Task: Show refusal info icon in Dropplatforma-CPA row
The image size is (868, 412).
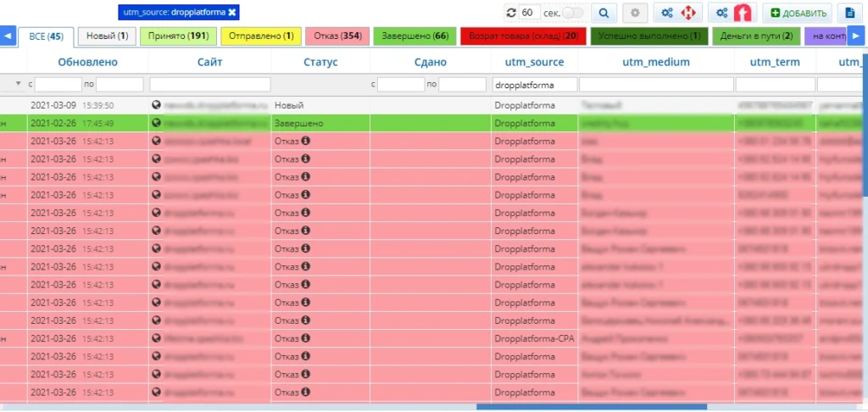Action: (x=305, y=337)
